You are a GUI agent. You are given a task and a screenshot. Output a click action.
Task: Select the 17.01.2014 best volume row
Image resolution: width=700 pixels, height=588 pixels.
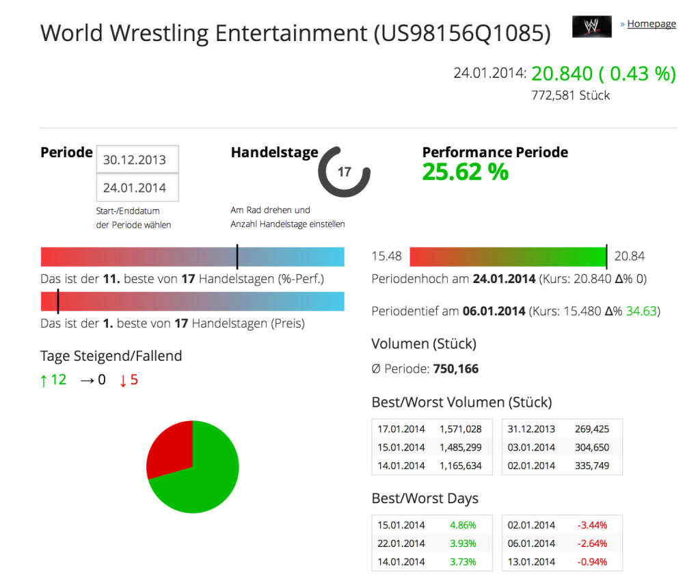(430, 429)
